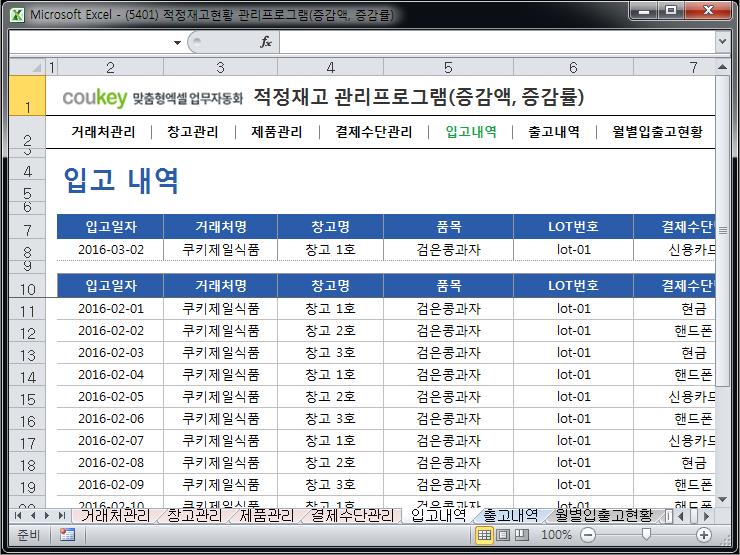Click the Name Box field

click(x=90, y=42)
